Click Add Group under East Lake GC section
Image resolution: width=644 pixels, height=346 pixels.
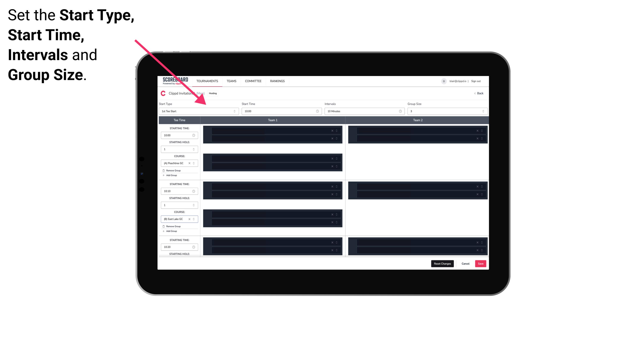(x=171, y=231)
